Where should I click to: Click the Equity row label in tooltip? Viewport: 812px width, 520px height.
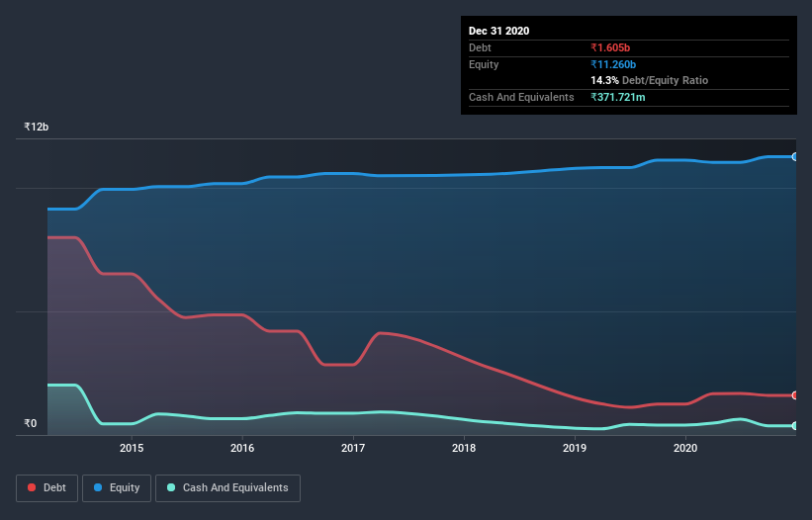(484, 64)
